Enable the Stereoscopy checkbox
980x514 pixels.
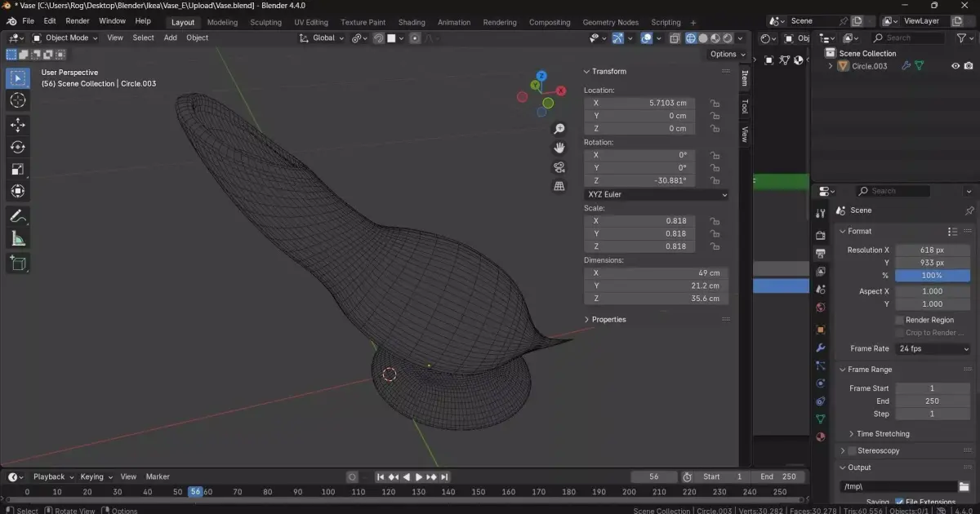[x=852, y=450]
